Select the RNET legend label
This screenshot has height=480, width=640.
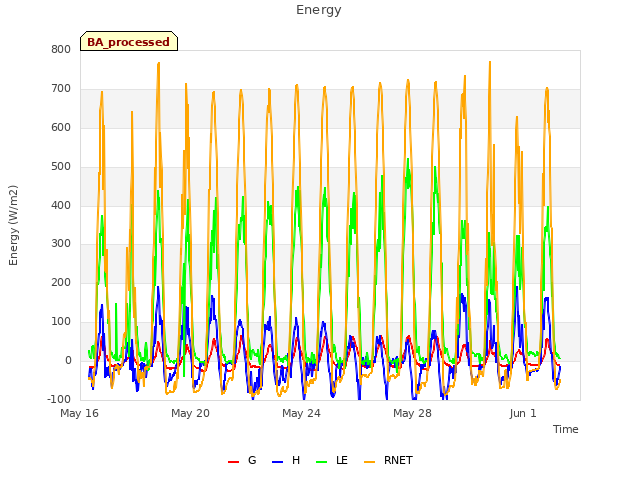click(x=398, y=460)
